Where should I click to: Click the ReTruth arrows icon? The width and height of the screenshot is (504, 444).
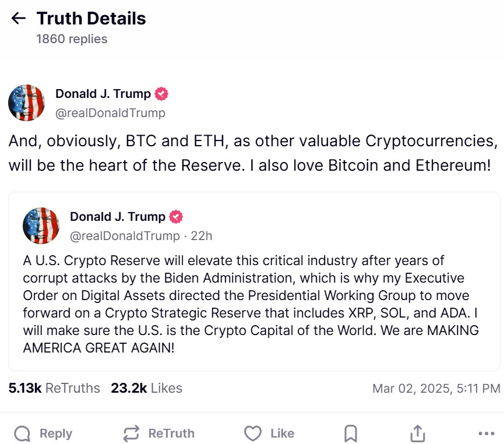[x=132, y=434]
